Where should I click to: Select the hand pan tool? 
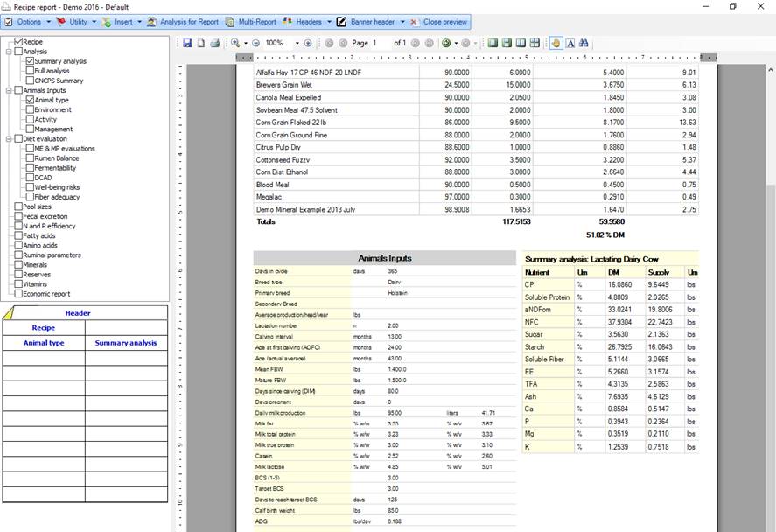click(556, 43)
